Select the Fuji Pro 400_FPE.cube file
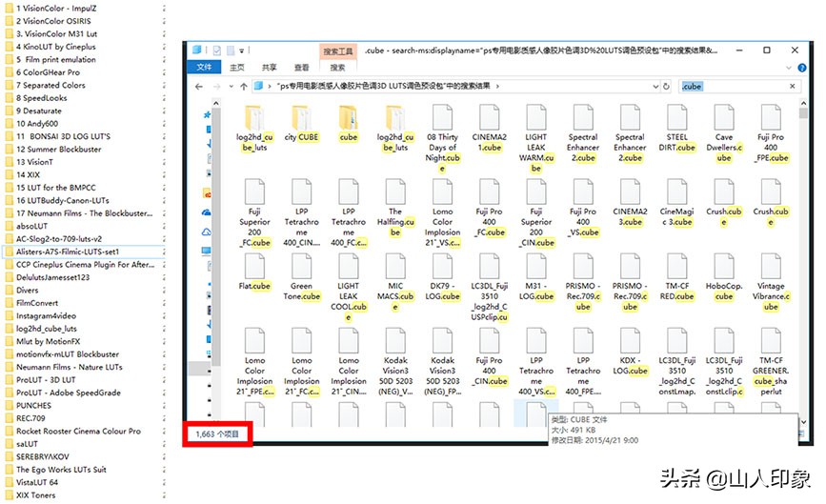826x504 pixels. 771,133
